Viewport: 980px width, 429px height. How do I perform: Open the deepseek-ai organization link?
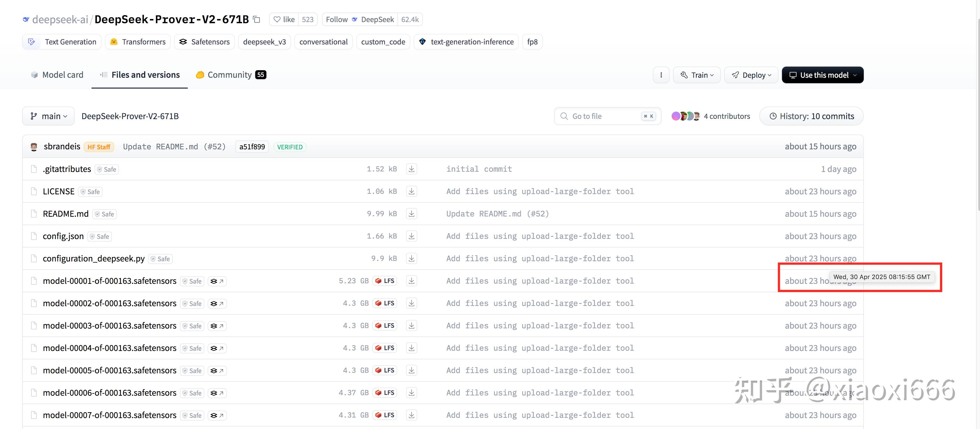tap(60, 19)
